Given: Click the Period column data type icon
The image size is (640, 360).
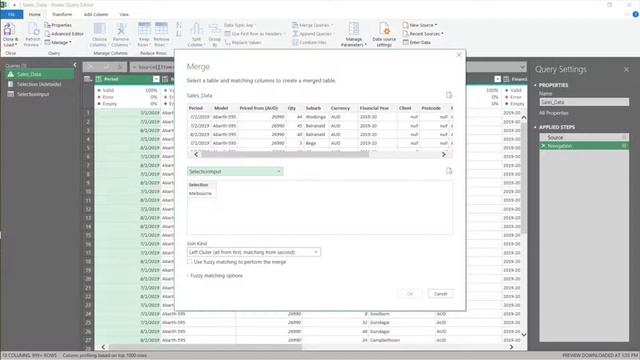Looking at the screenshot, I should coord(99,79).
